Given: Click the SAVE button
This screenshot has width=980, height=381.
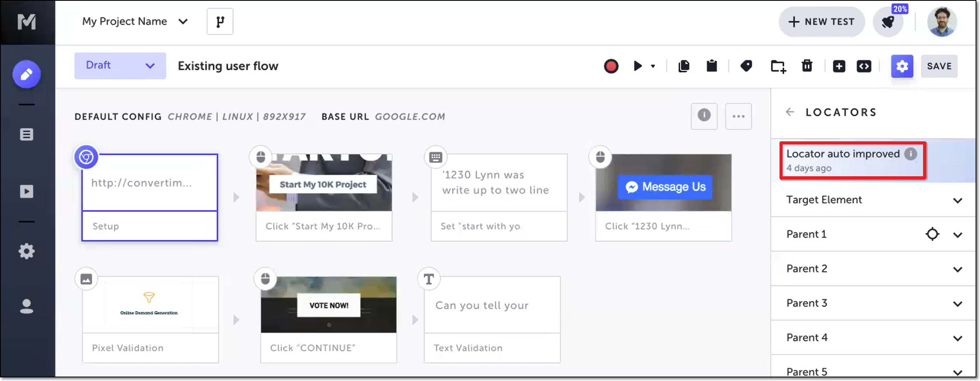Looking at the screenshot, I should (939, 66).
